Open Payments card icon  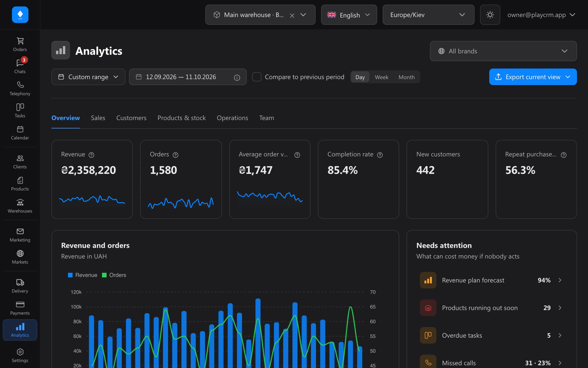point(20,308)
